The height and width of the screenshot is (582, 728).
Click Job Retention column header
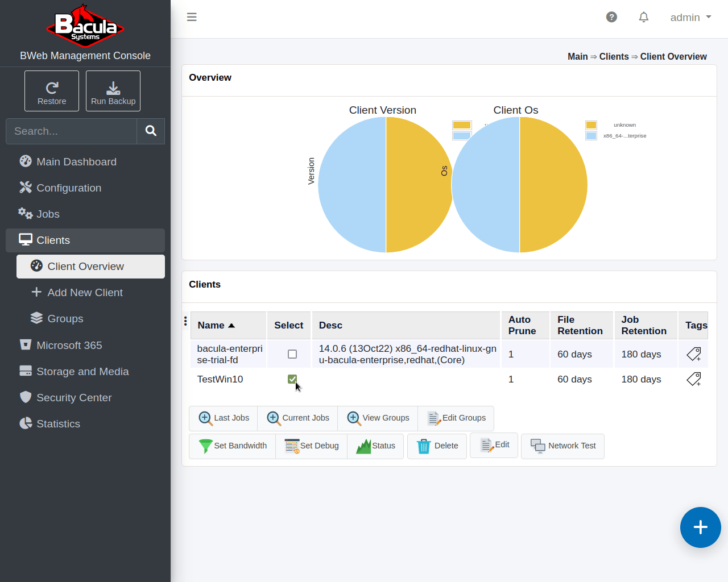pyautogui.click(x=646, y=325)
